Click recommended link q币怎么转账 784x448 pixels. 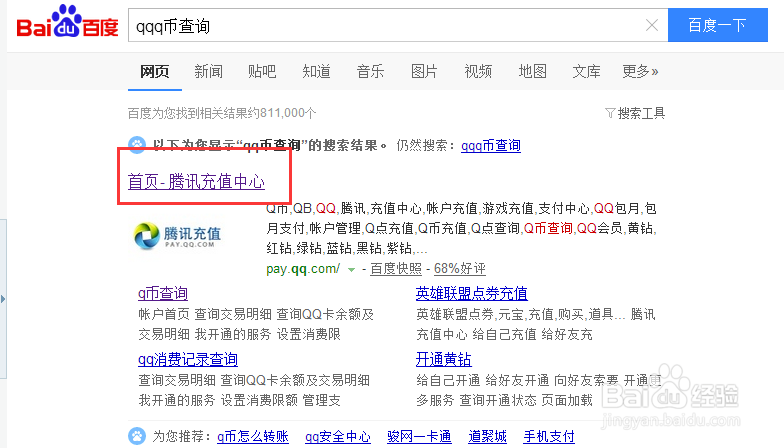[253, 436]
